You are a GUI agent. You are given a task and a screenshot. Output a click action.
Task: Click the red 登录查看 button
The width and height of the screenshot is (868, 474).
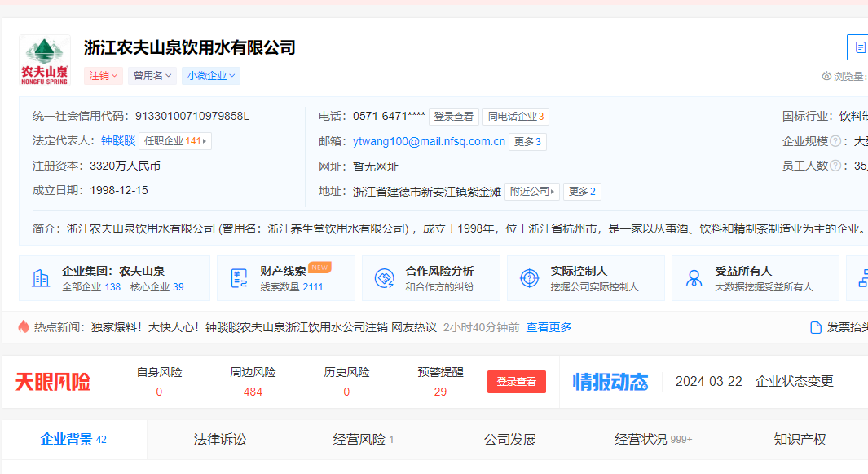516,382
